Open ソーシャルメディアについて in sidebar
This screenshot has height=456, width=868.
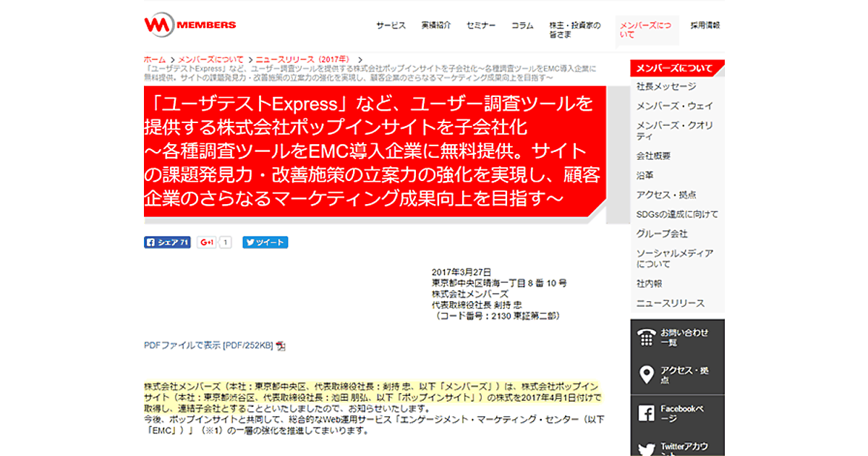tap(675, 258)
